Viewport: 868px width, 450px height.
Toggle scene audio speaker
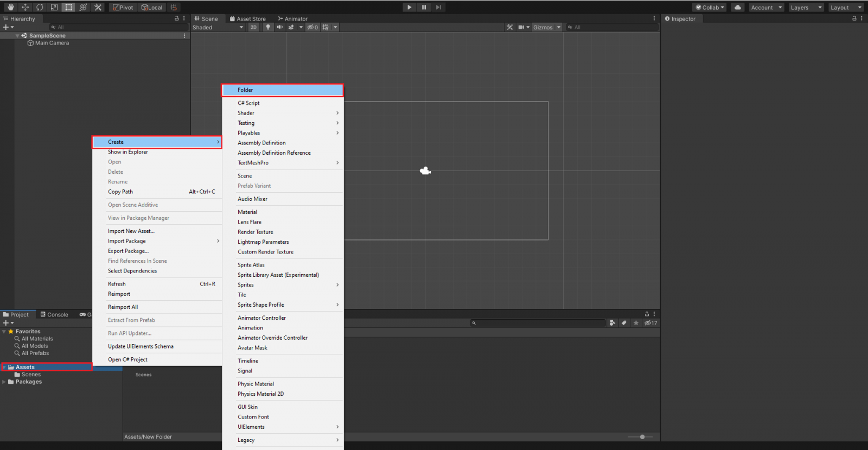click(x=279, y=27)
